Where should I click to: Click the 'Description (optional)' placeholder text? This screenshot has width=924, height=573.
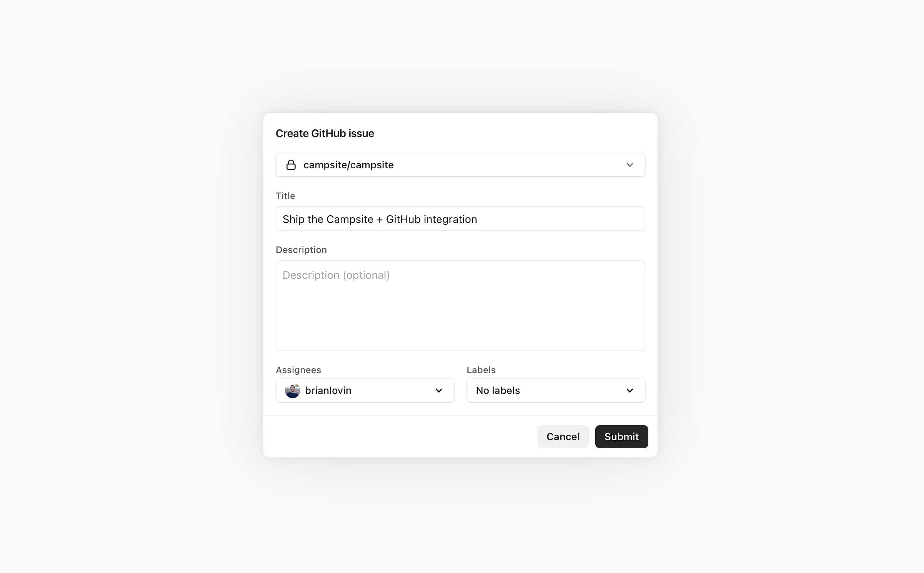(x=336, y=275)
